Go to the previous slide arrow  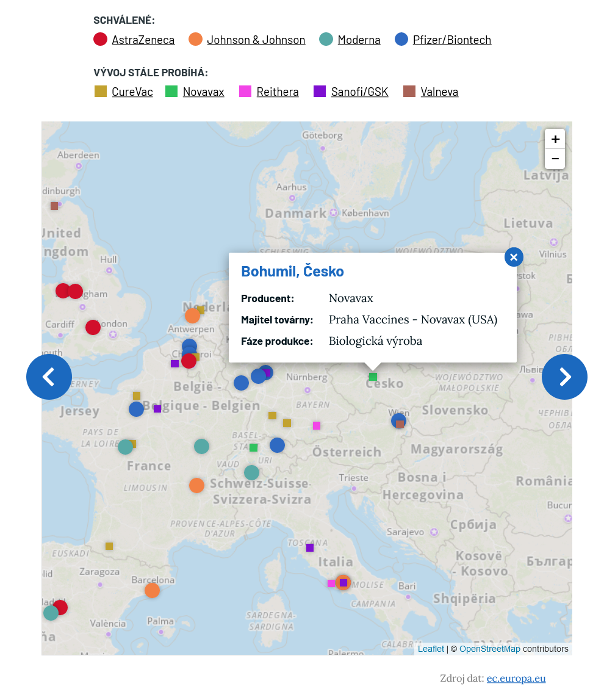(x=49, y=377)
